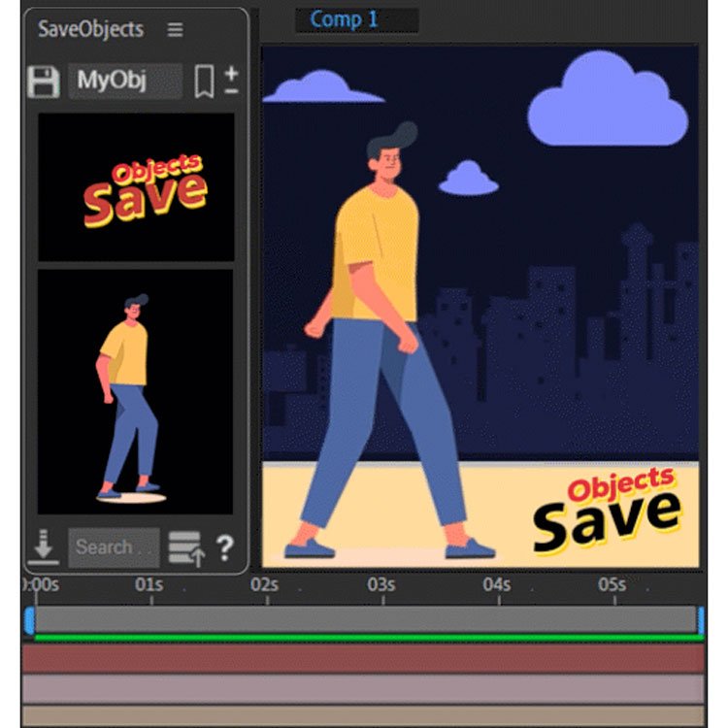The width and height of the screenshot is (728, 728).
Task: Click the SaveObjects panel title
Action: tap(90, 29)
